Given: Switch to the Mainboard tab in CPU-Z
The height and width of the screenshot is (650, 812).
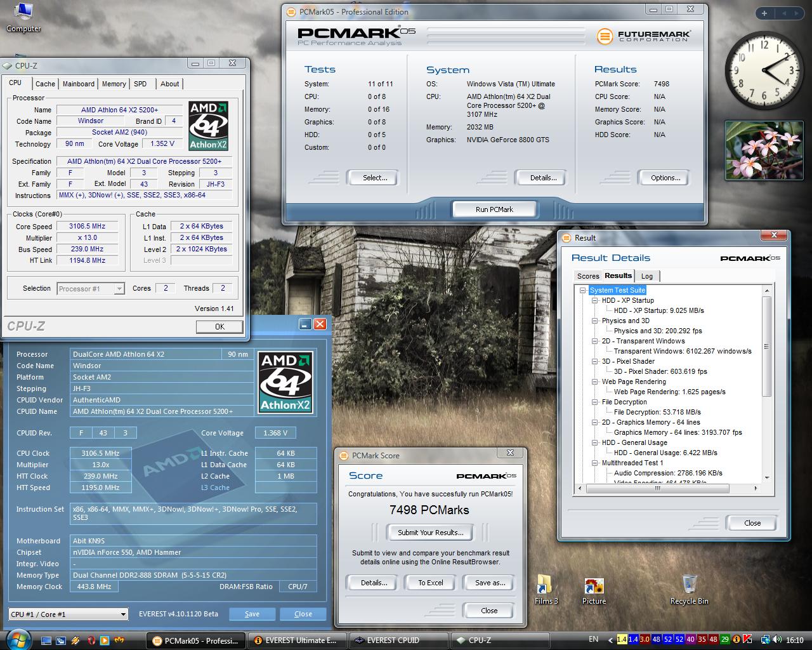Looking at the screenshot, I should (79, 84).
